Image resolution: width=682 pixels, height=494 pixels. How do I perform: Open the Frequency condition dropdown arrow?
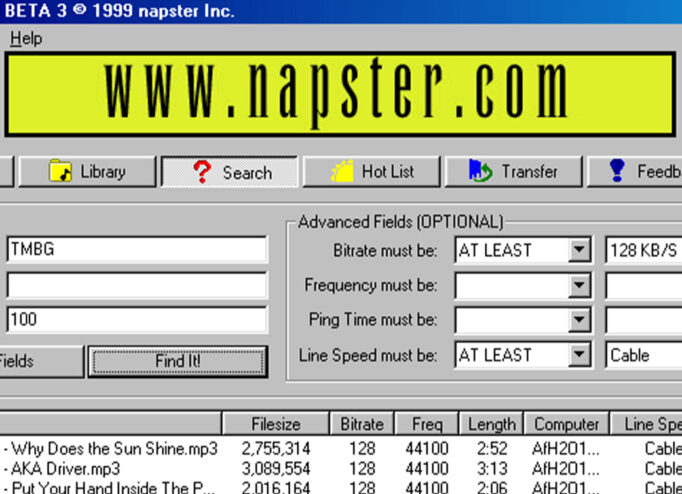[579, 285]
